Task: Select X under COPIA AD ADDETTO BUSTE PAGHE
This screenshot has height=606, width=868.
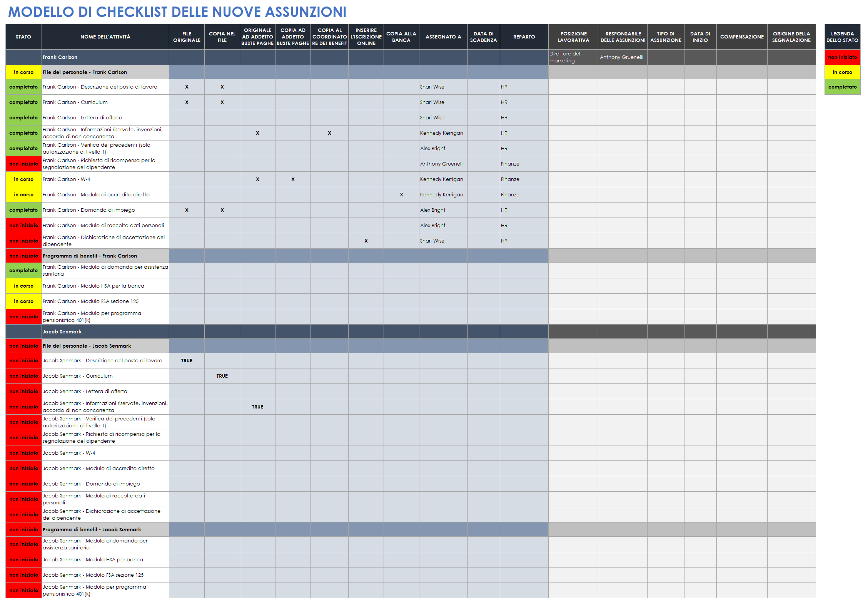Action: click(293, 179)
